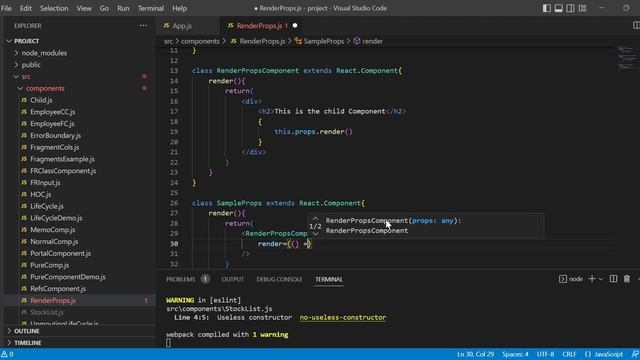
Task: Toggle primary side bar layout icon
Action: tap(547, 8)
